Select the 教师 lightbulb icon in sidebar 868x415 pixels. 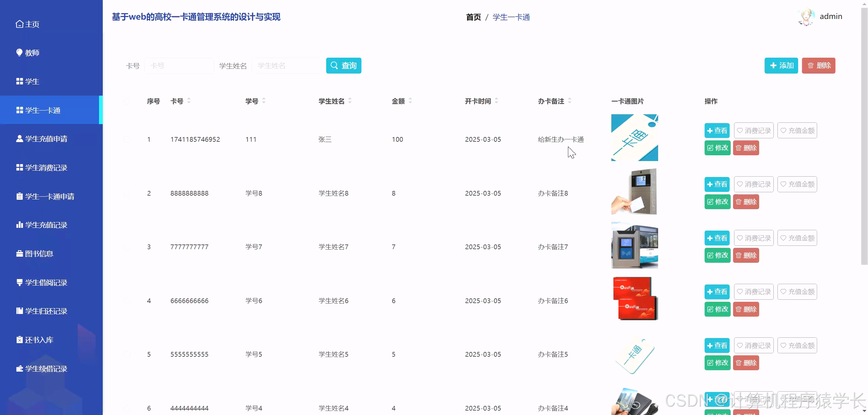coord(19,53)
